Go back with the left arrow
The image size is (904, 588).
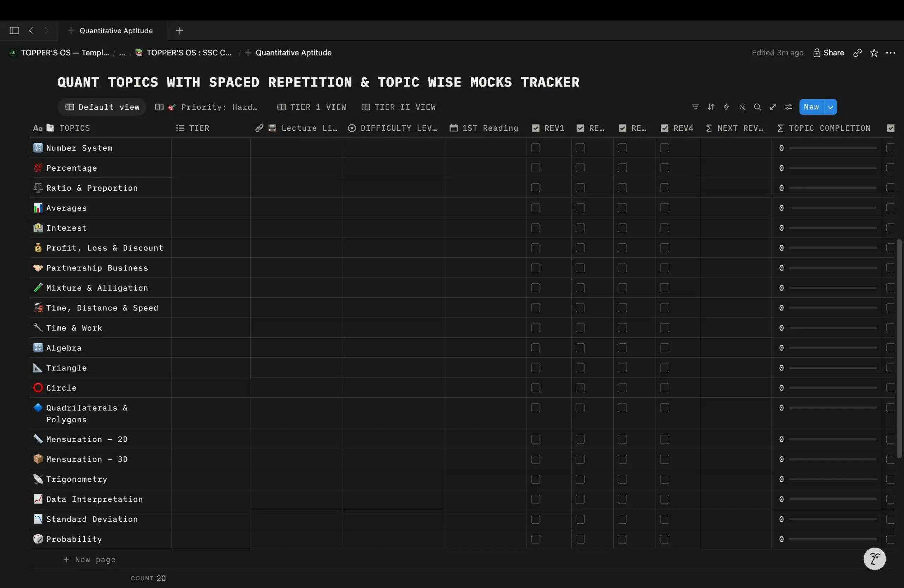point(31,30)
